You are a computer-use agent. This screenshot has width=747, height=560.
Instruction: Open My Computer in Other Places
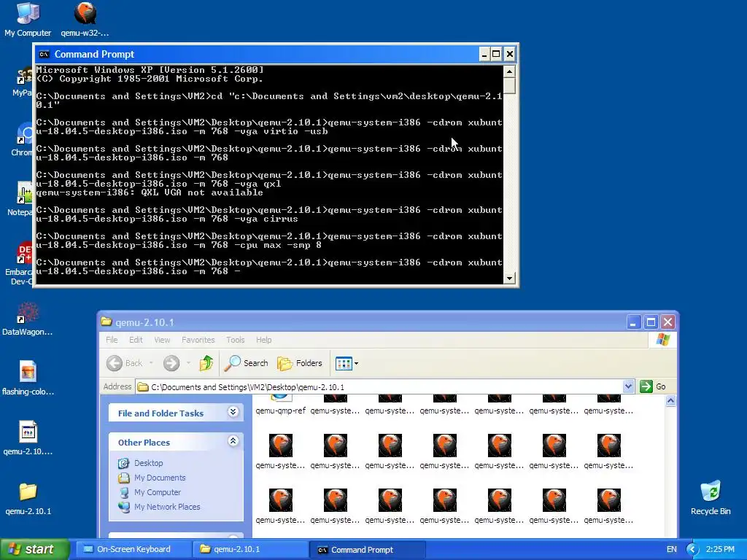[x=158, y=492]
